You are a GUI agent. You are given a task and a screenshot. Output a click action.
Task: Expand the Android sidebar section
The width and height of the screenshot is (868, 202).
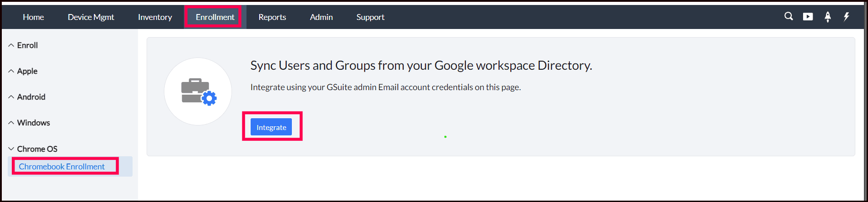pyautogui.click(x=27, y=97)
